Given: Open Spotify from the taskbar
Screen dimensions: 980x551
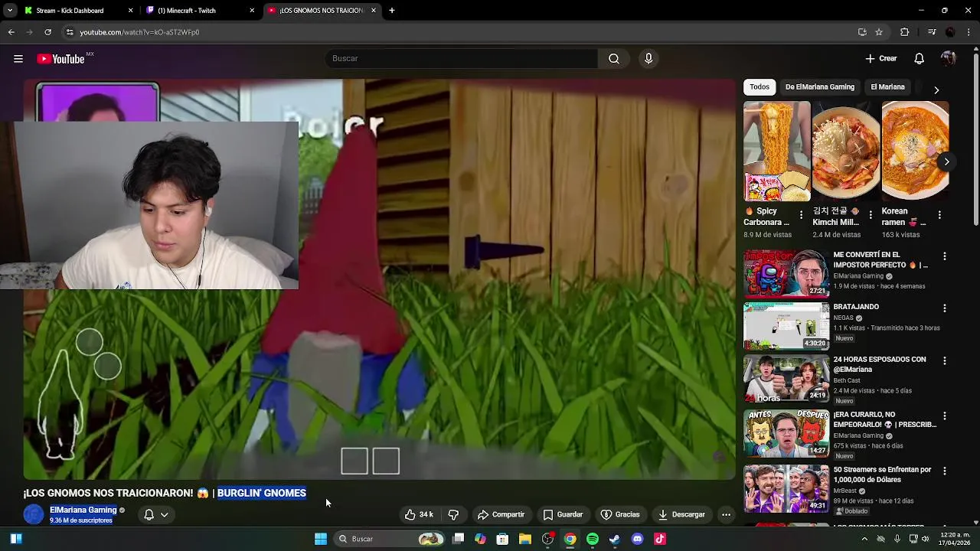Looking at the screenshot, I should (x=593, y=539).
